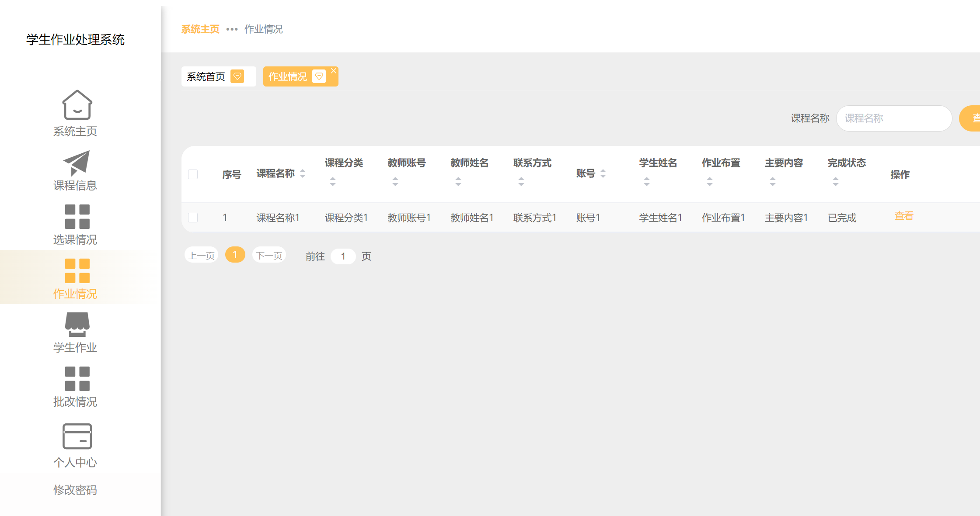Toggle the select-all header checkbox
This screenshot has height=516, width=980.
(x=193, y=174)
